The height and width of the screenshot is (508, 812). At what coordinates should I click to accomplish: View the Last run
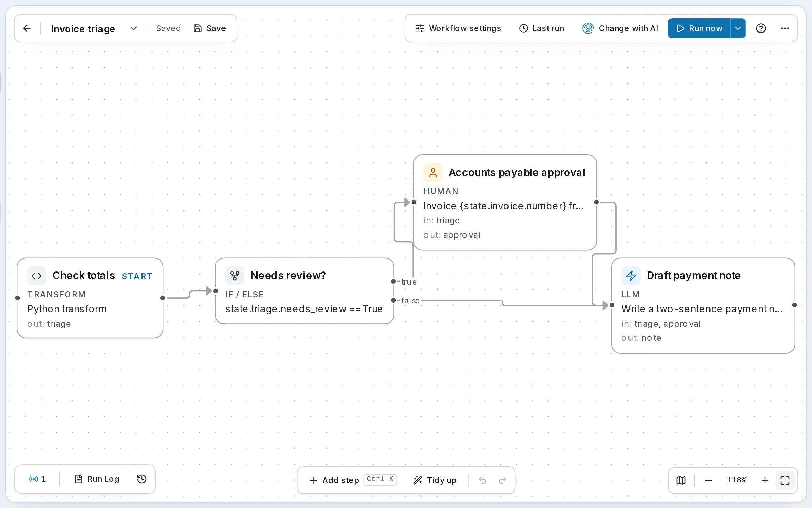tap(541, 28)
